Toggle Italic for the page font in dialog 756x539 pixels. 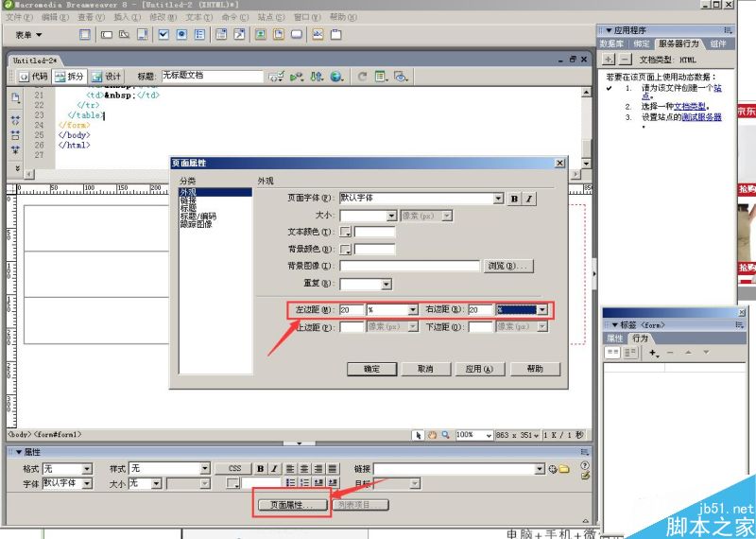[x=529, y=199]
